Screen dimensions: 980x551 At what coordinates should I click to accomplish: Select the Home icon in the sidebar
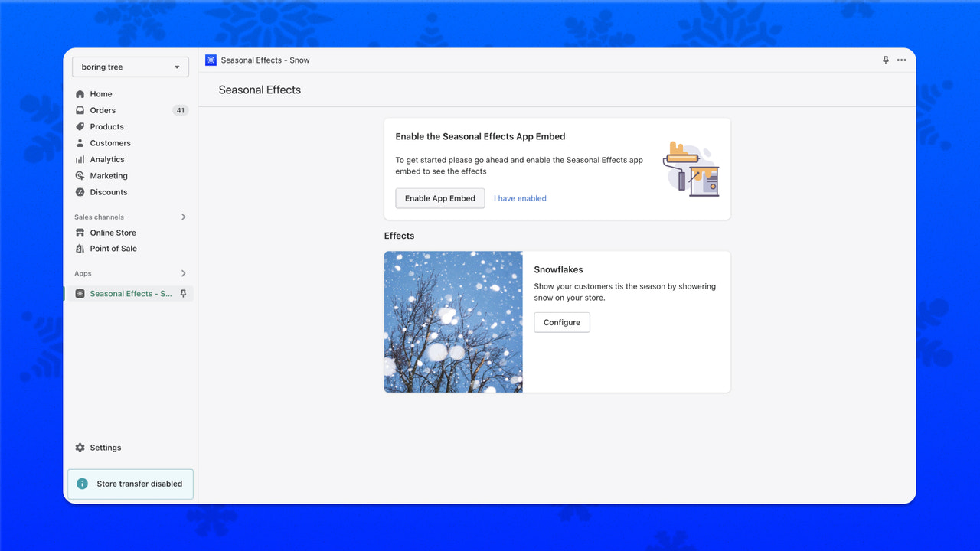(80, 93)
